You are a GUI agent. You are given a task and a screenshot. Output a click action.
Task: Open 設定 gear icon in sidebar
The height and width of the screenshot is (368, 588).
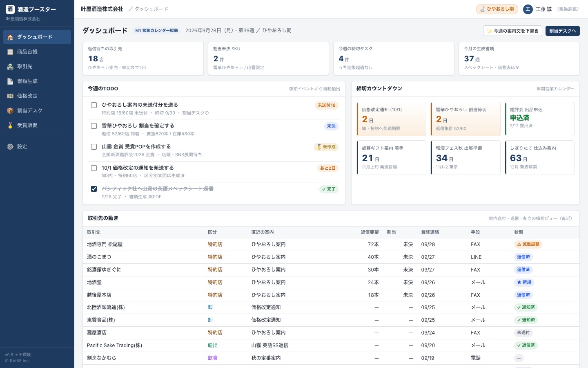[10, 147]
